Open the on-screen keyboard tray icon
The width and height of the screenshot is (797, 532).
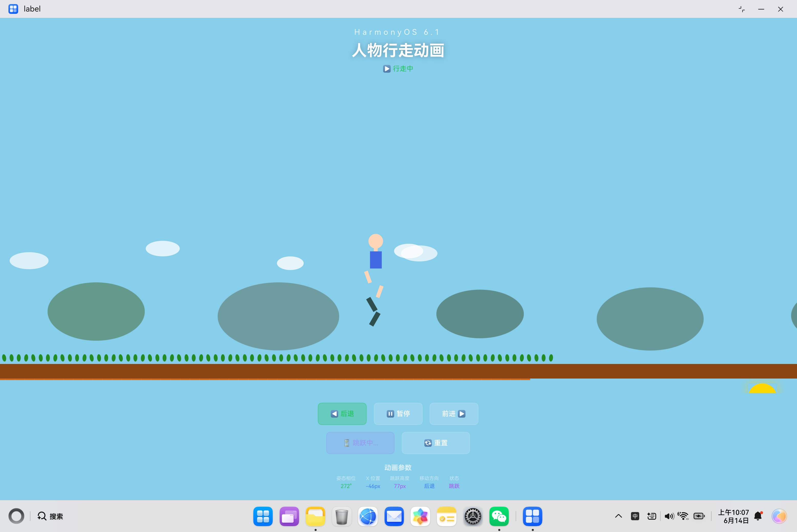click(x=651, y=516)
